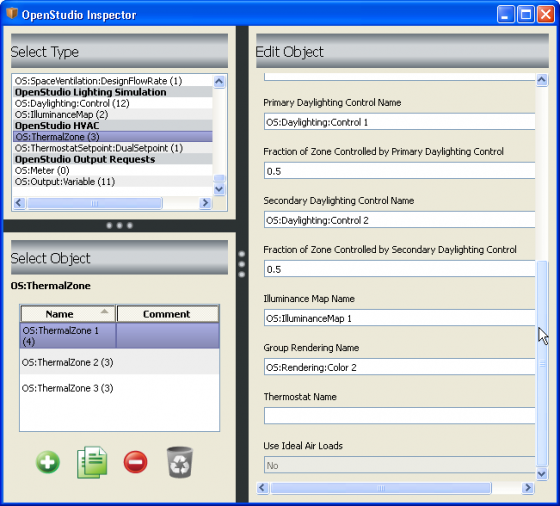Click scroll left arrow in Select Type list
Viewport: 560px width, 506px height.
coord(19,203)
